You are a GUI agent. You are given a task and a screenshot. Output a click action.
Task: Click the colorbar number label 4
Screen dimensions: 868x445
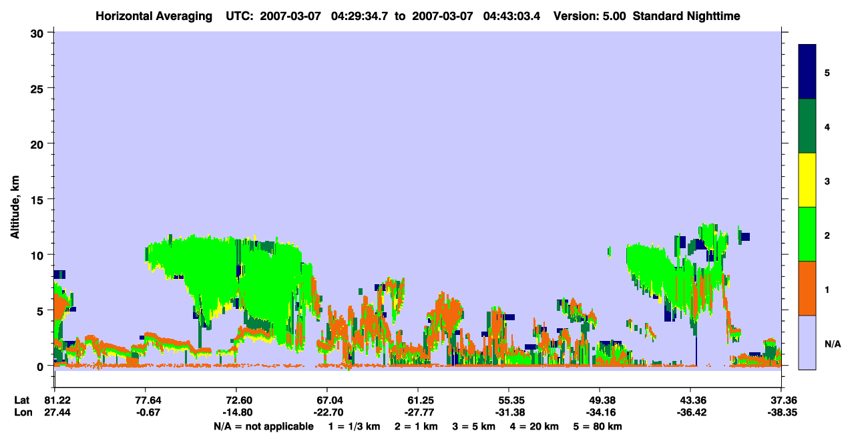tap(827, 126)
